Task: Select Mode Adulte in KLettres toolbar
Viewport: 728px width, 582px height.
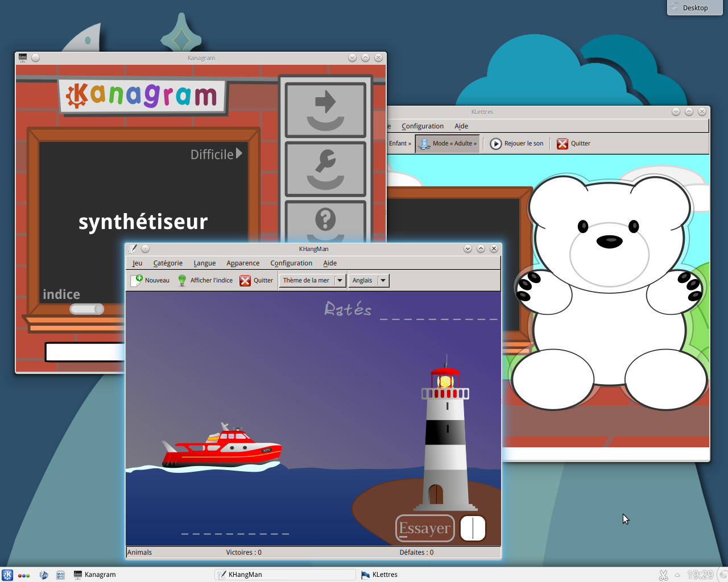Action: coord(448,144)
